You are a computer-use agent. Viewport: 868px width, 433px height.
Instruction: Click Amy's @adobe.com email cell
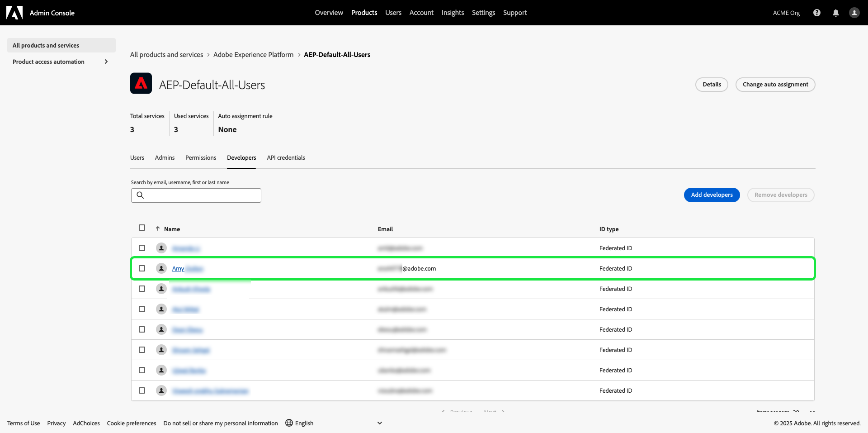[407, 268]
